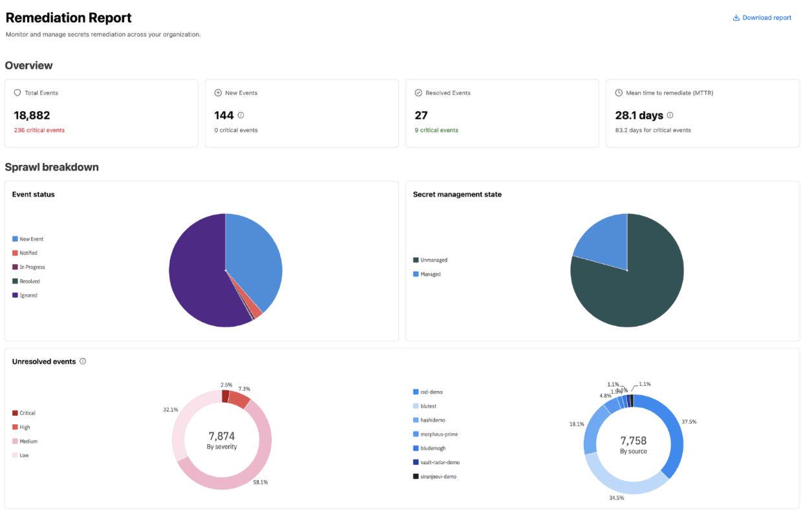Screen dimensions: 812x521
Task: Click the 9 critical events green text
Action: click(x=436, y=130)
